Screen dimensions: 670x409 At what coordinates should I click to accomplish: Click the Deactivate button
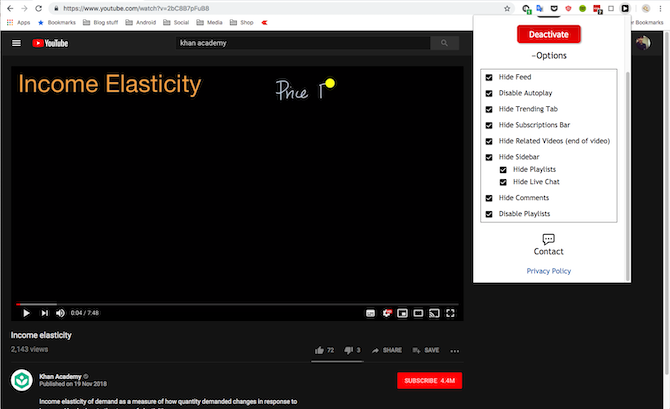click(549, 34)
